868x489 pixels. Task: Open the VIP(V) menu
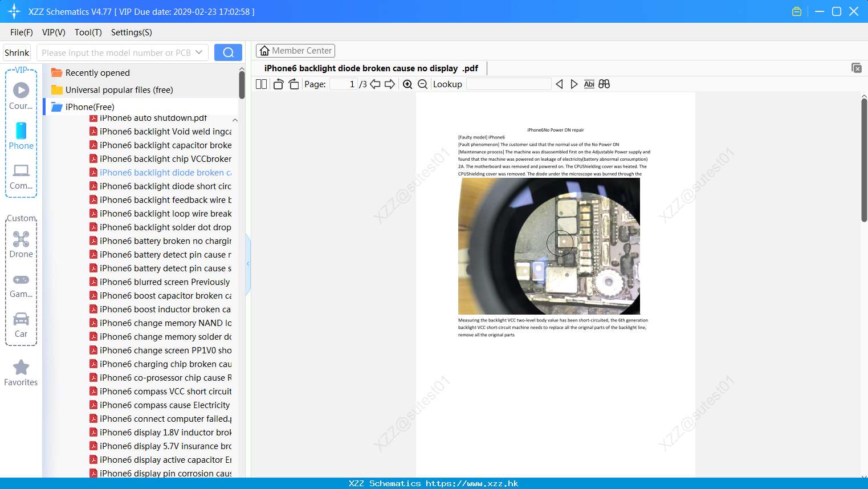pos(54,32)
